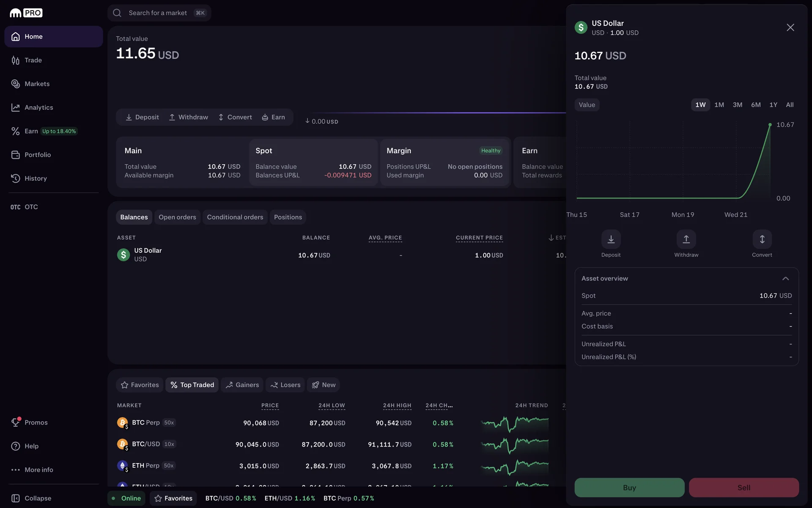The height and width of the screenshot is (508, 812).
Task: Select the 1M chart range
Action: pyautogui.click(x=719, y=105)
